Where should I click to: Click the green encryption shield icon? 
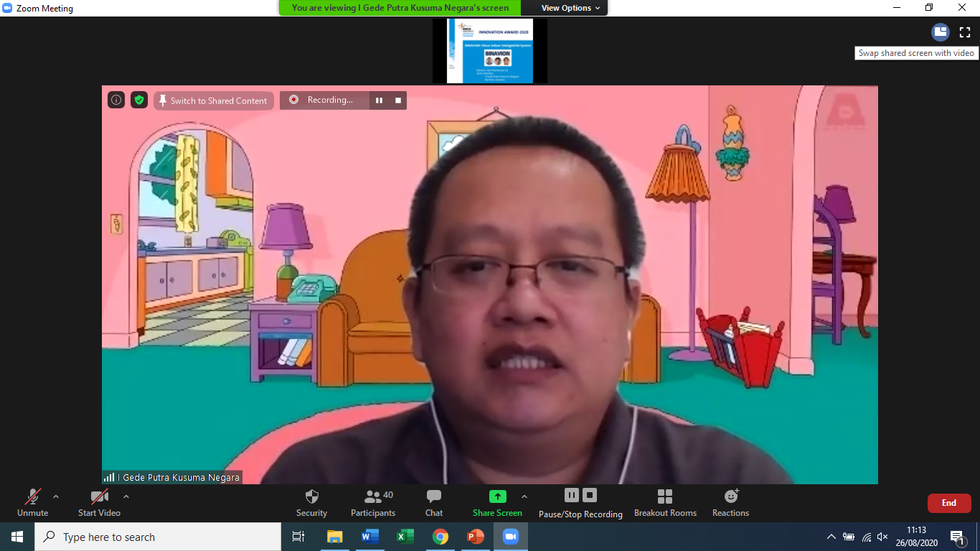click(x=139, y=100)
